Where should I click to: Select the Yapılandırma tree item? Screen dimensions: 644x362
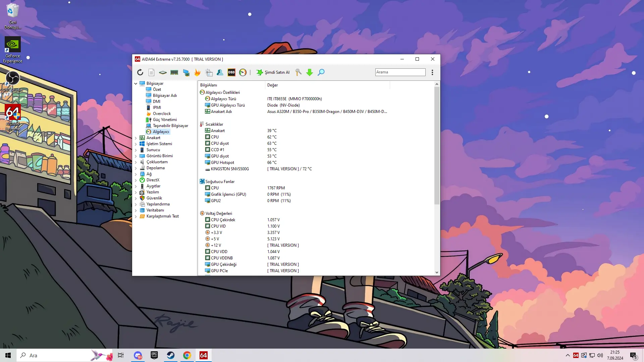click(158, 204)
